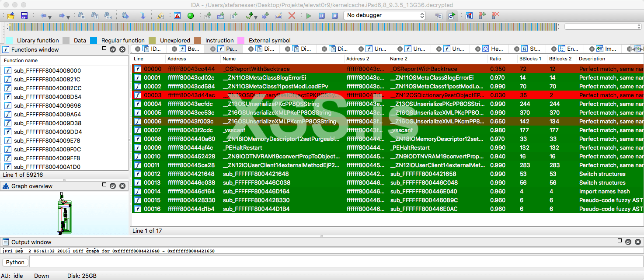Save the IDA database via the Save icon
This screenshot has width=644, height=280.
point(24,15)
